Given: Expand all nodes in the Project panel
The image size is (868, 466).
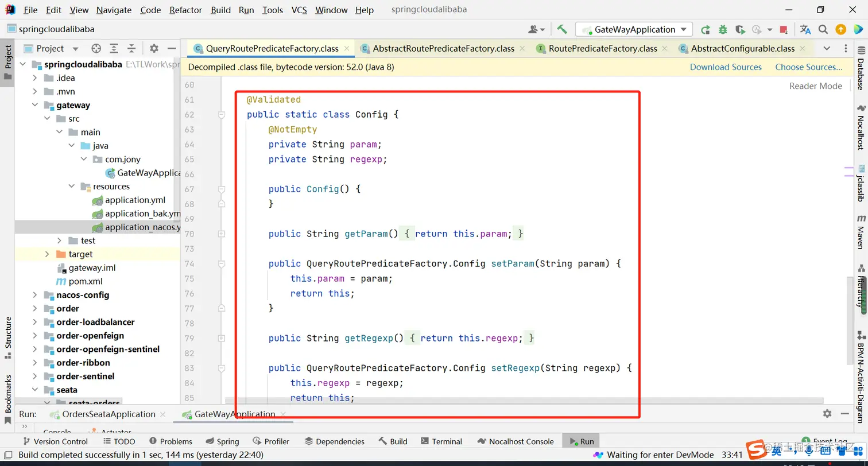Looking at the screenshot, I should click(114, 48).
